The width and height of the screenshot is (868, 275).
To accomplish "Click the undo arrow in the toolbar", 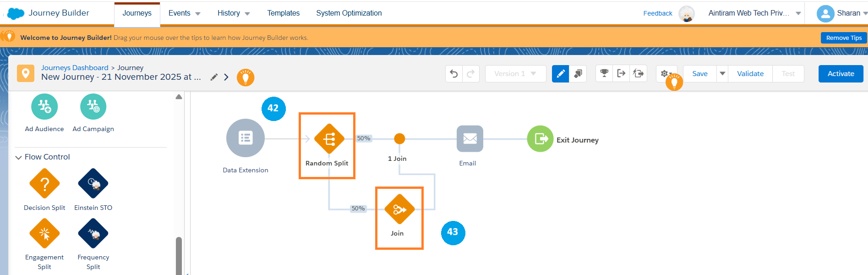I will (x=453, y=74).
